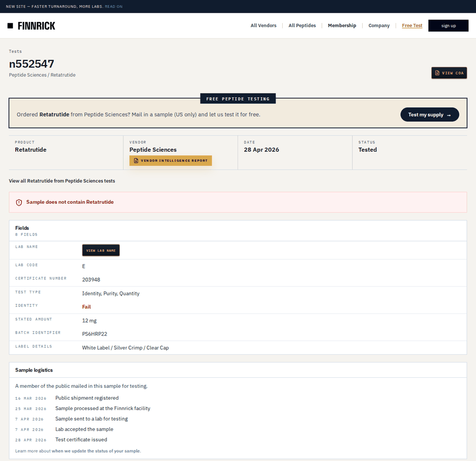Select Company in the top navigation
The image size is (476, 461).
(379, 26)
